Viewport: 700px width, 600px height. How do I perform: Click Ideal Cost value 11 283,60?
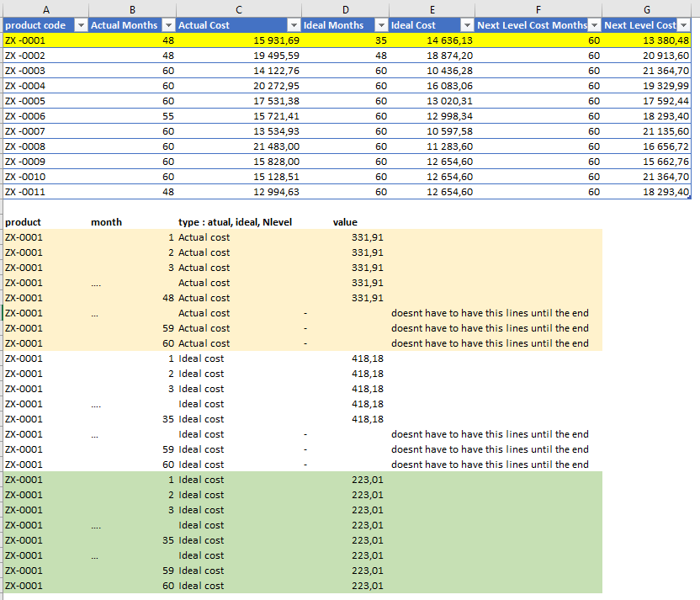pyautogui.click(x=432, y=147)
